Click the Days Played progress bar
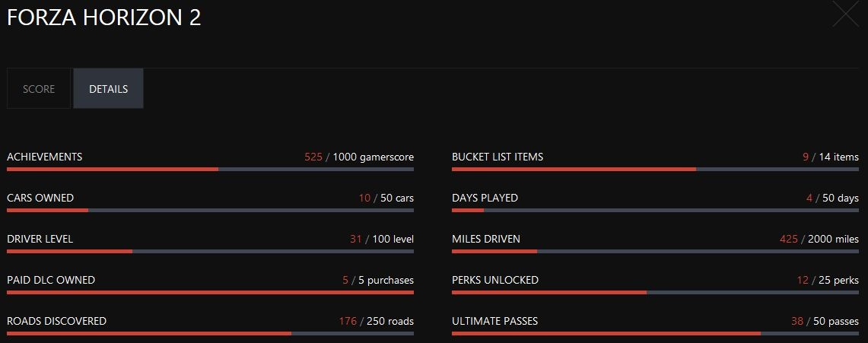This screenshot has height=343, width=868. (x=655, y=210)
